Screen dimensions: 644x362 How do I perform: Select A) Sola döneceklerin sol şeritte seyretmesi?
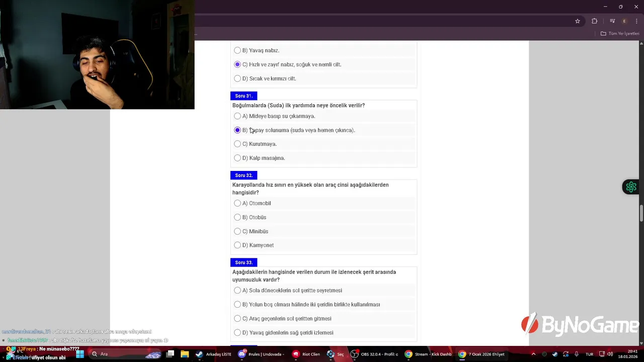237,291
